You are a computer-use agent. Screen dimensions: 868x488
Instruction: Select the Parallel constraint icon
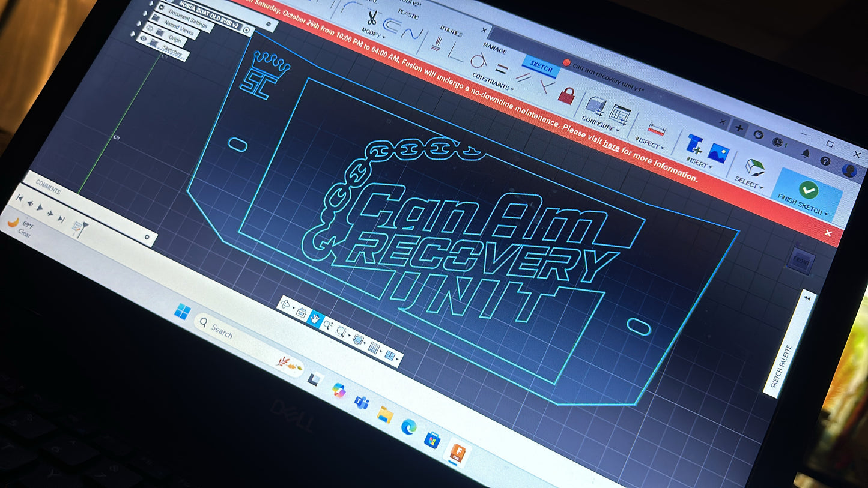[523, 77]
